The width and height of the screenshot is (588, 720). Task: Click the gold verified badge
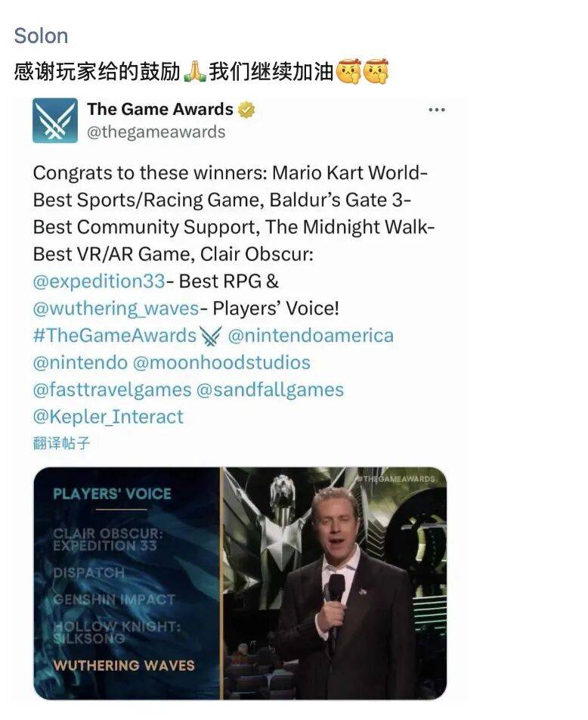246,110
